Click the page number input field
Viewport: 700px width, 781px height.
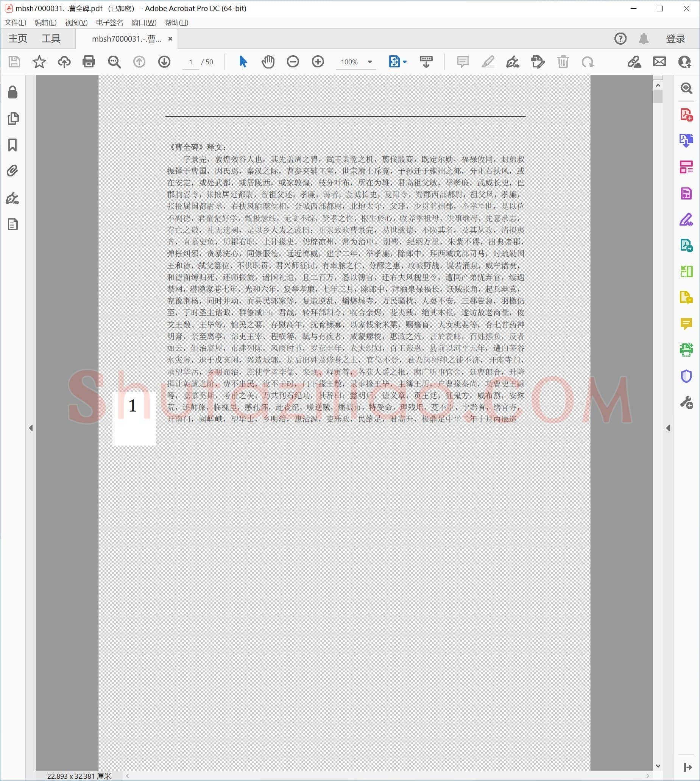[190, 62]
